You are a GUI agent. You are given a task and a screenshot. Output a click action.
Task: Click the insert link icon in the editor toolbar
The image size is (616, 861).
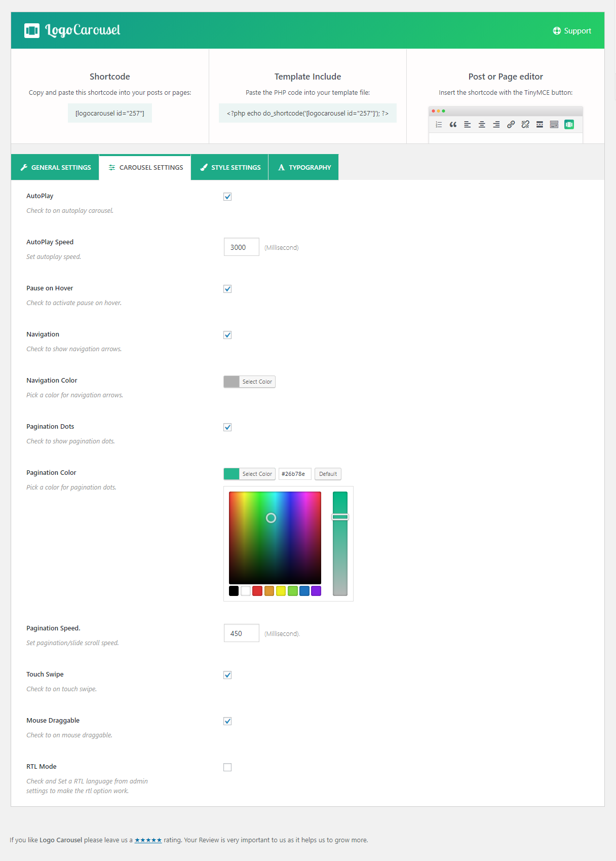(x=511, y=125)
